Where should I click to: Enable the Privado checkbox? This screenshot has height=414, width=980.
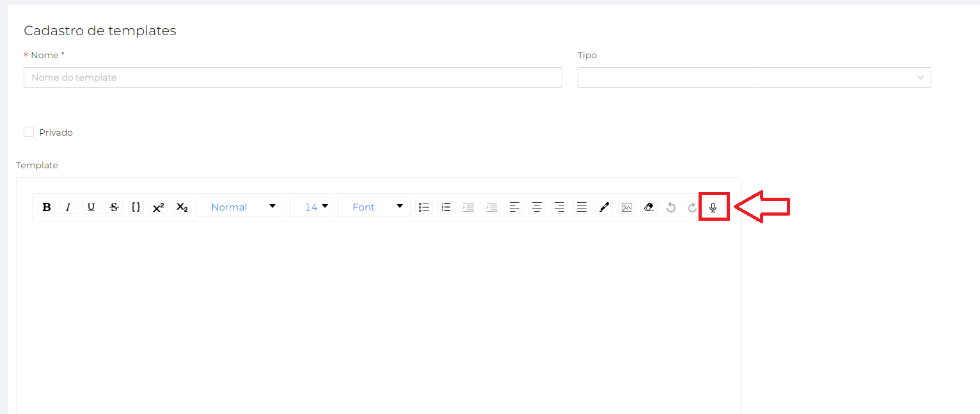pos(28,131)
